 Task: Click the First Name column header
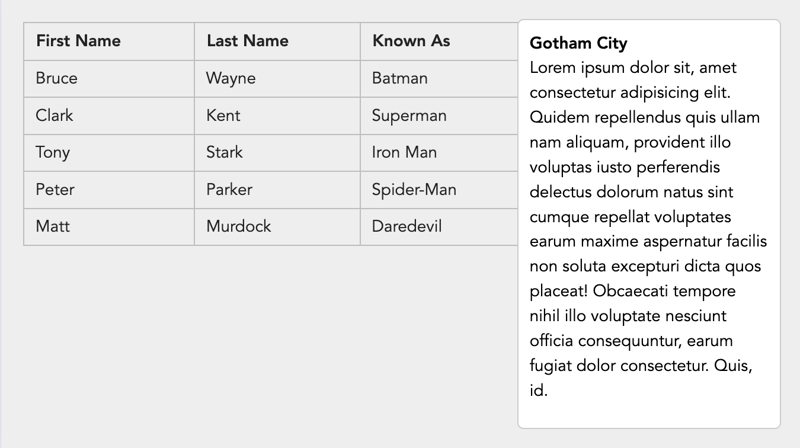pyautogui.click(x=109, y=41)
